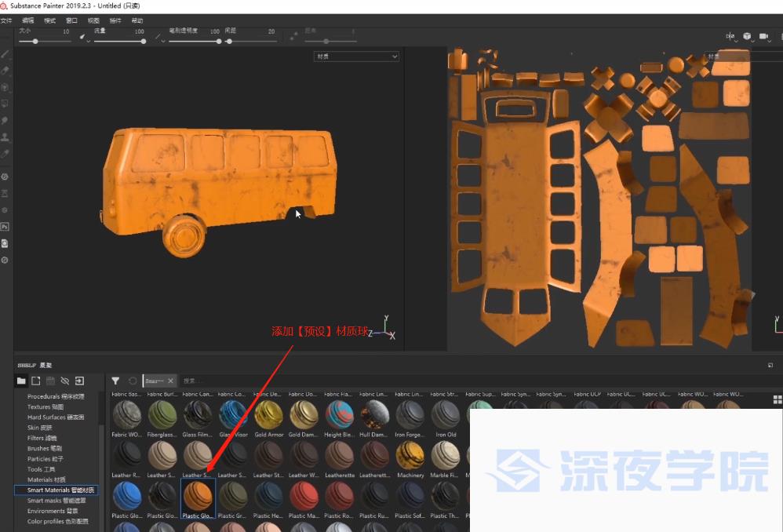This screenshot has height=532, width=783.
Task: Select the Gold Armor smart material
Action: 269,416
